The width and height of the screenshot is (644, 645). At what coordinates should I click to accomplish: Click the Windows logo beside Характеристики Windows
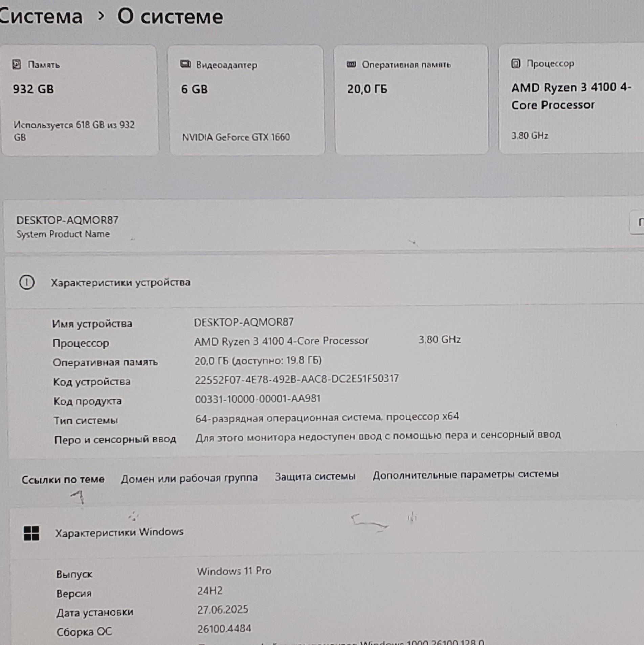click(31, 533)
